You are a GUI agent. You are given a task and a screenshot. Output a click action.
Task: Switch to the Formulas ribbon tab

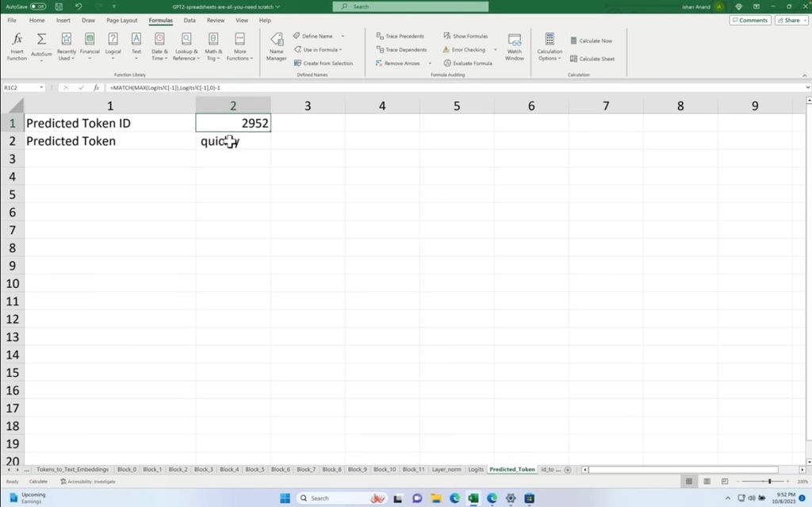pos(160,20)
